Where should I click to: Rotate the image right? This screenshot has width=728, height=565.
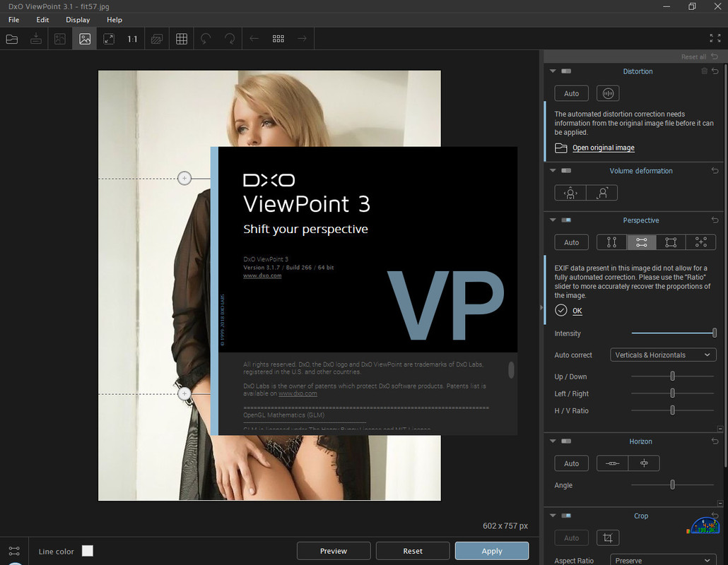click(230, 39)
